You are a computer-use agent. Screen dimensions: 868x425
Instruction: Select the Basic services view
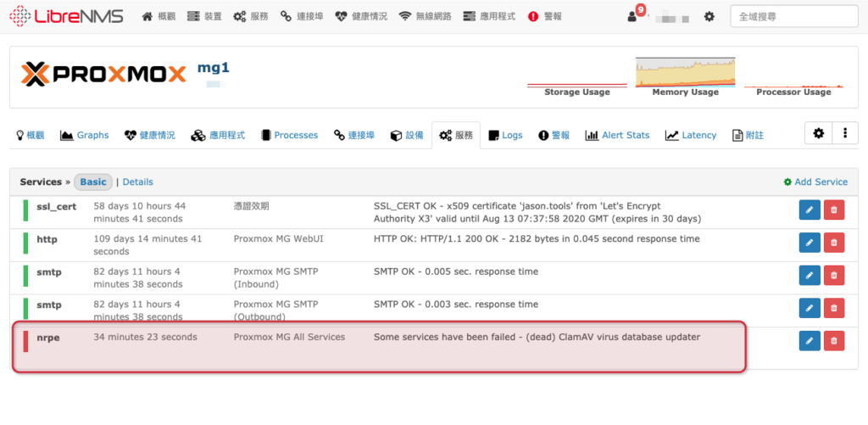(x=93, y=182)
